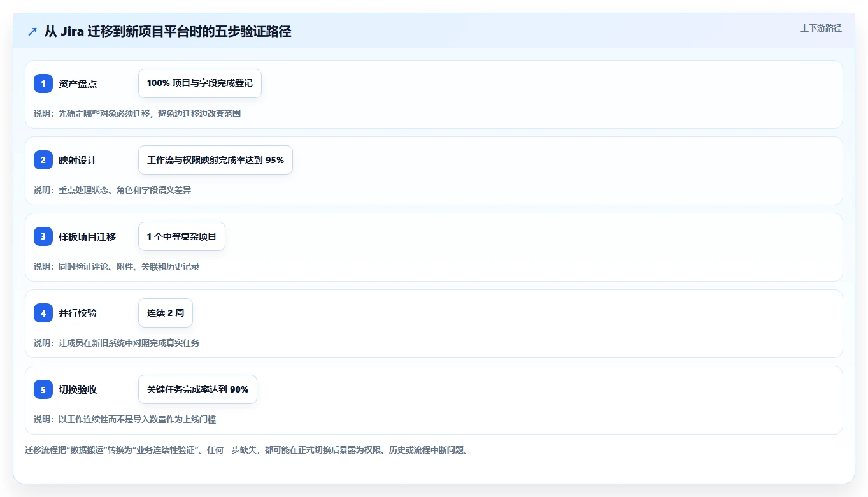Select step number 3 badge for 样板项目迁移
The width and height of the screenshot is (868, 497).
pos(43,236)
